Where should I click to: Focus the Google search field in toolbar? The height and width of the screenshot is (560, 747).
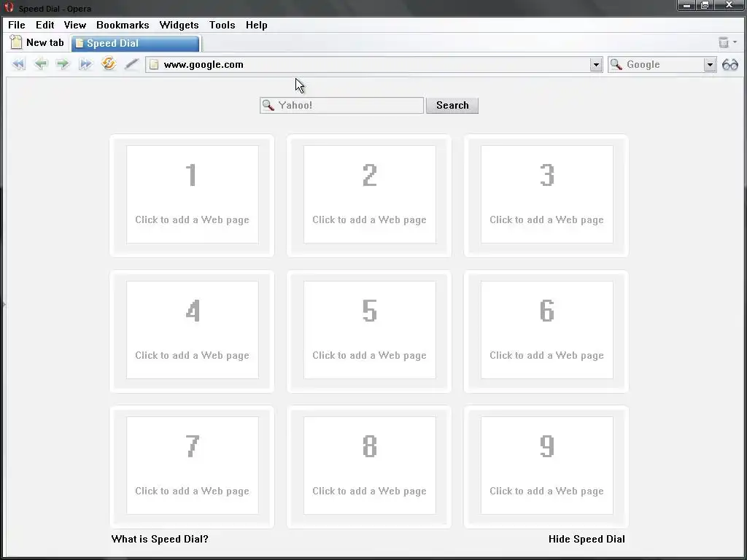pos(662,65)
